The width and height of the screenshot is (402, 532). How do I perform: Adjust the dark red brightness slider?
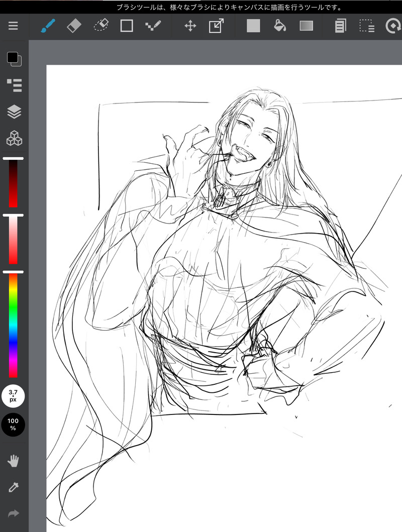(13, 182)
